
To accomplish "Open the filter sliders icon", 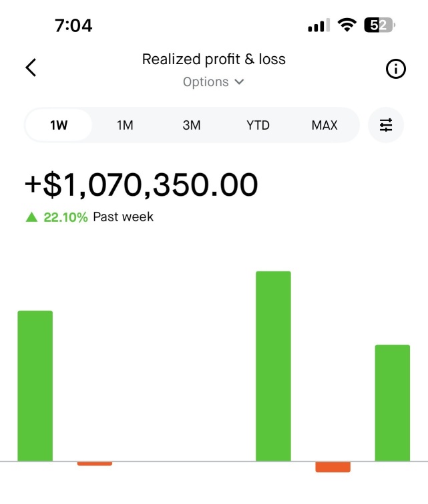I will 386,125.
